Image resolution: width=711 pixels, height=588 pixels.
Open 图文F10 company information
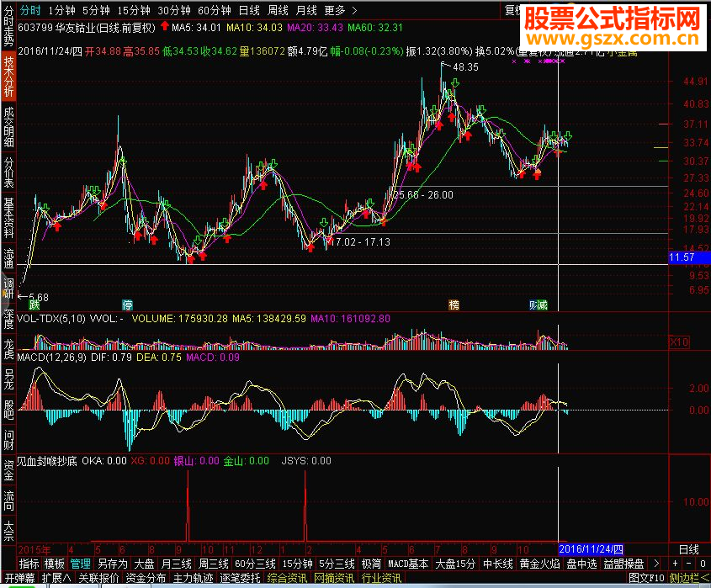(646, 578)
